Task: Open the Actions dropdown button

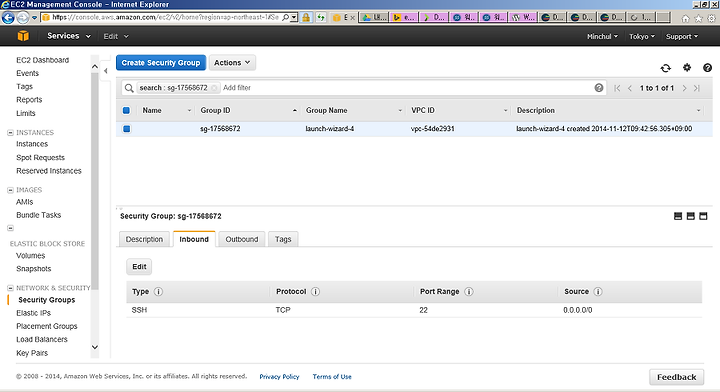Action: (232, 62)
